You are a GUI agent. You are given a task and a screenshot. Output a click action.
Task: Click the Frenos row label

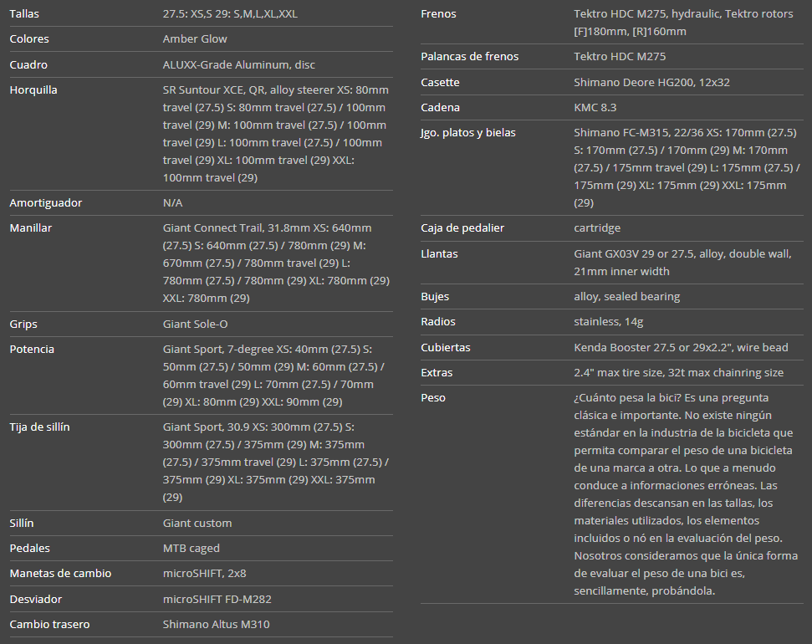click(438, 14)
